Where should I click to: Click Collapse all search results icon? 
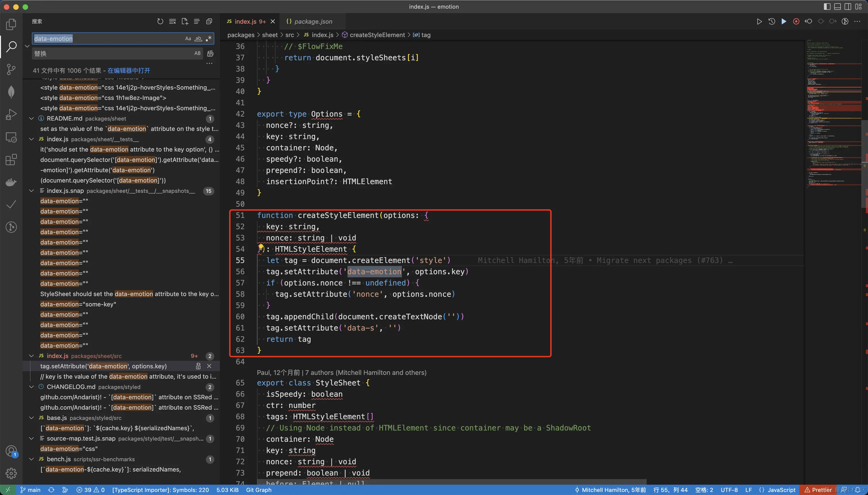click(209, 22)
